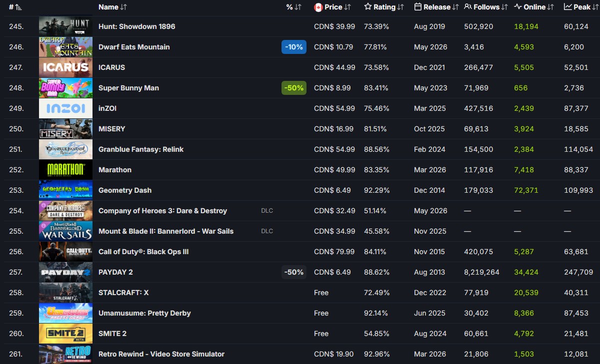Open Call of Duty®: Black Ops III link
Image resolution: width=600 pixels, height=364 pixels.
point(143,252)
